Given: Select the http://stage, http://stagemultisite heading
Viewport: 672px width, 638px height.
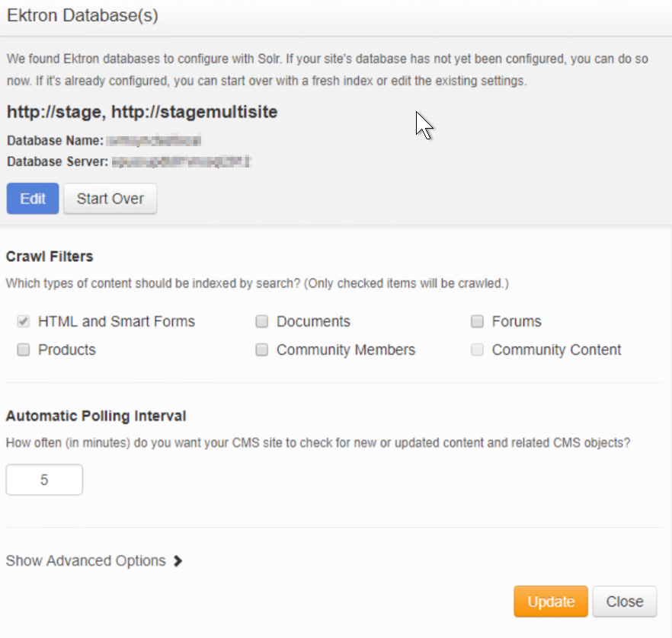Looking at the screenshot, I should pos(142,112).
